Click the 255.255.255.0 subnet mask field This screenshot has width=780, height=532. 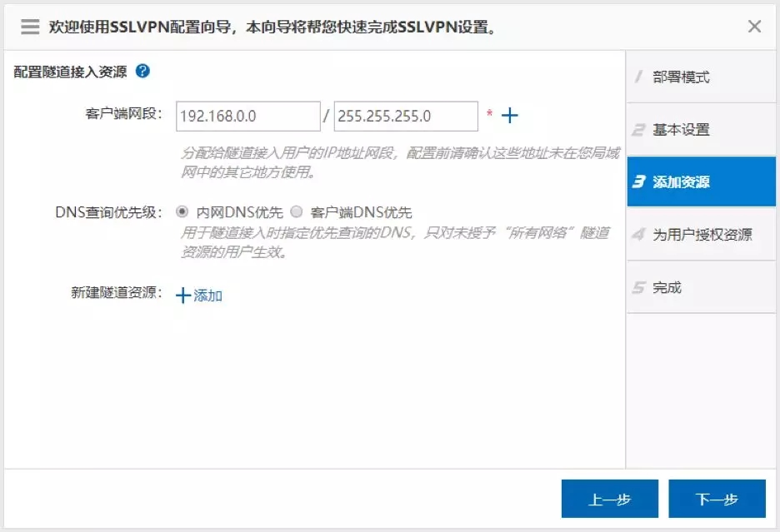click(406, 117)
